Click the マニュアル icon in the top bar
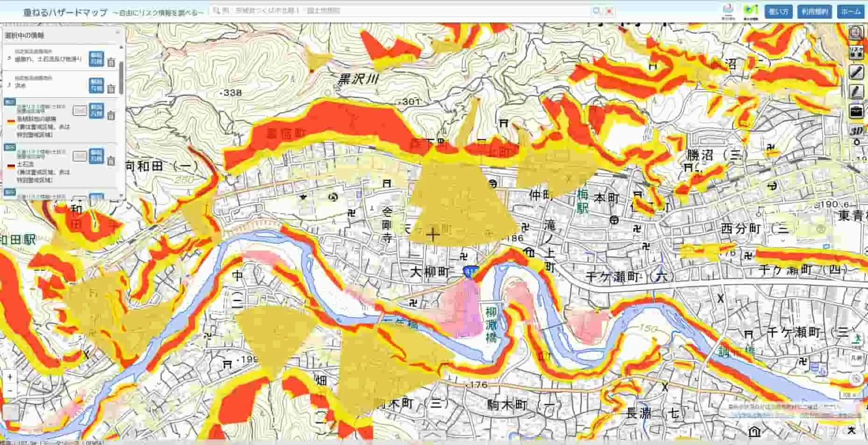Screen dimensions: 868x445 (x=728, y=9)
